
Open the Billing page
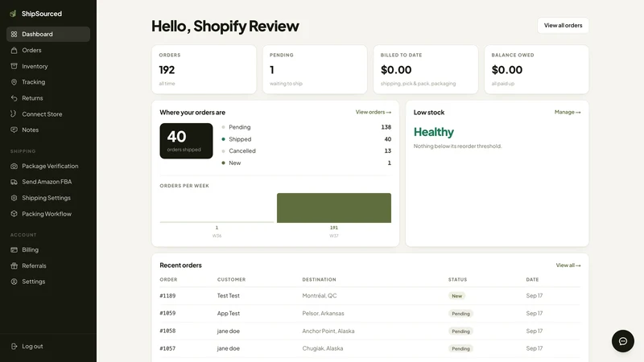[48, 249]
